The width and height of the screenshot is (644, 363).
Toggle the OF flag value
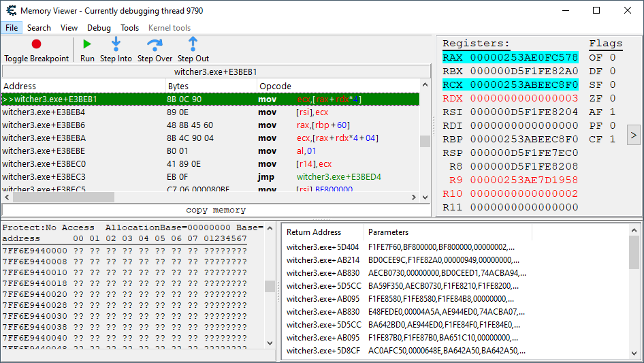[x=612, y=58]
